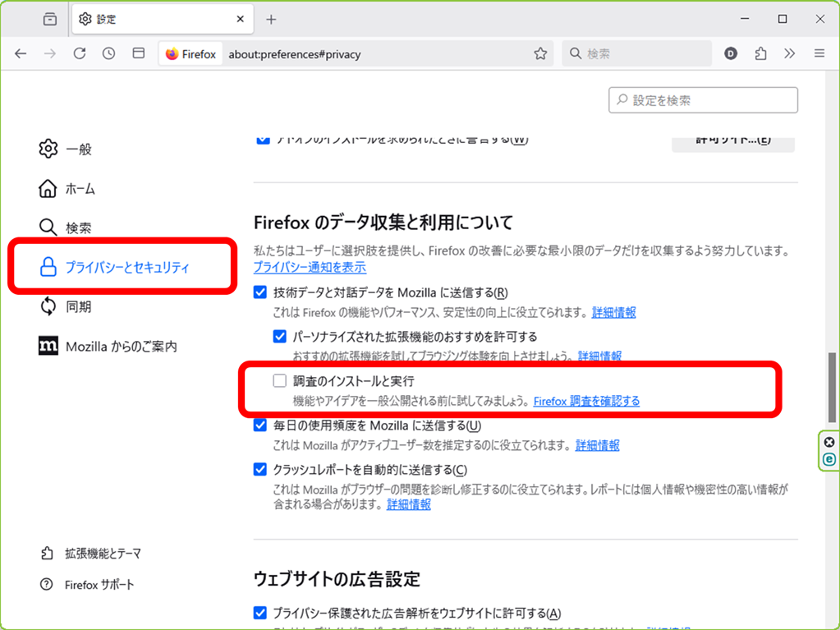840x630 pixels.
Task: Focus the 設定を検索 search field
Action: pos(703,100)
